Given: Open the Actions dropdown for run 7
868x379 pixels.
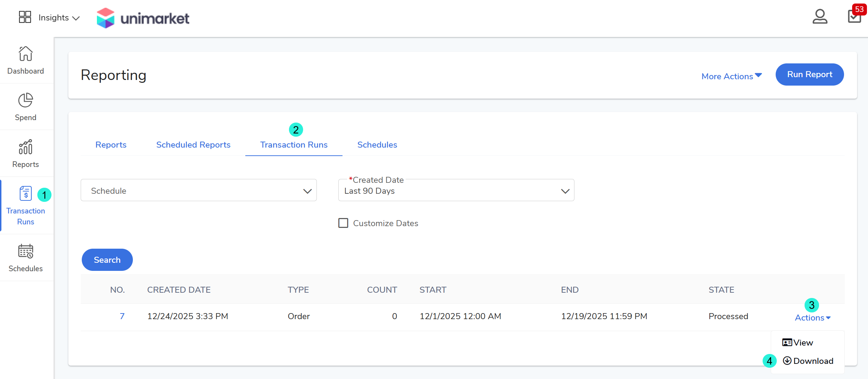Looking at the screenshot, I should (812, 318).
